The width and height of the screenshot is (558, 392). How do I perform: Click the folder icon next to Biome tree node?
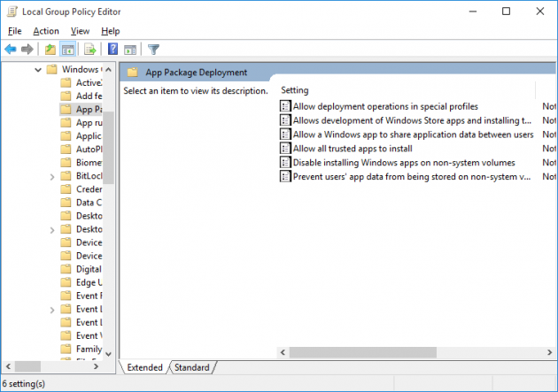pyautogui.click(x=66, y=163)
